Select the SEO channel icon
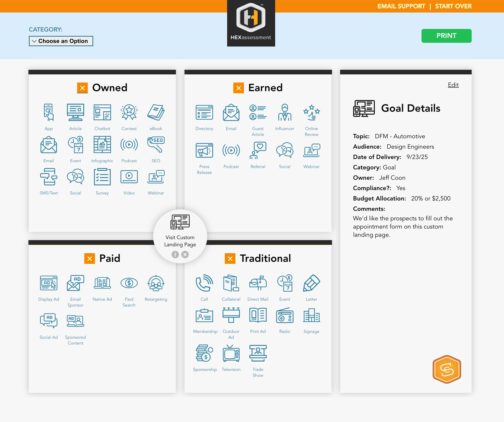 coord(156,145)
